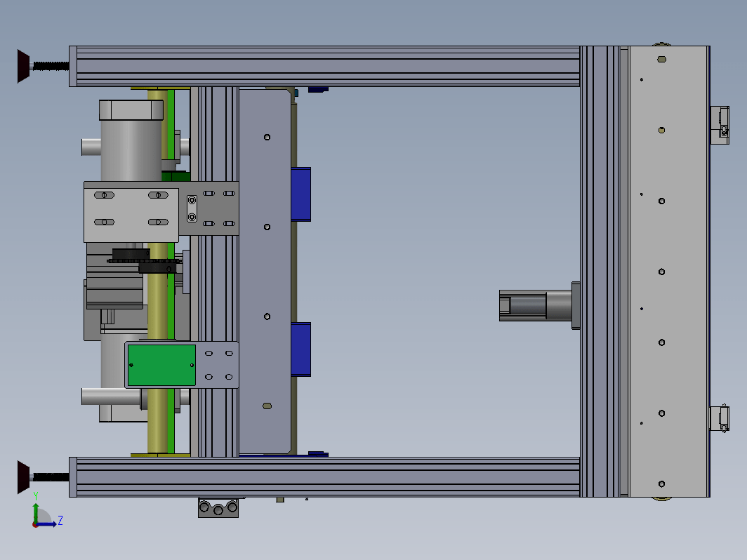Select the hexagonal top cap of the cylinder motor
The width and height of the screenshot is (747, 560).
pos(131,110)
